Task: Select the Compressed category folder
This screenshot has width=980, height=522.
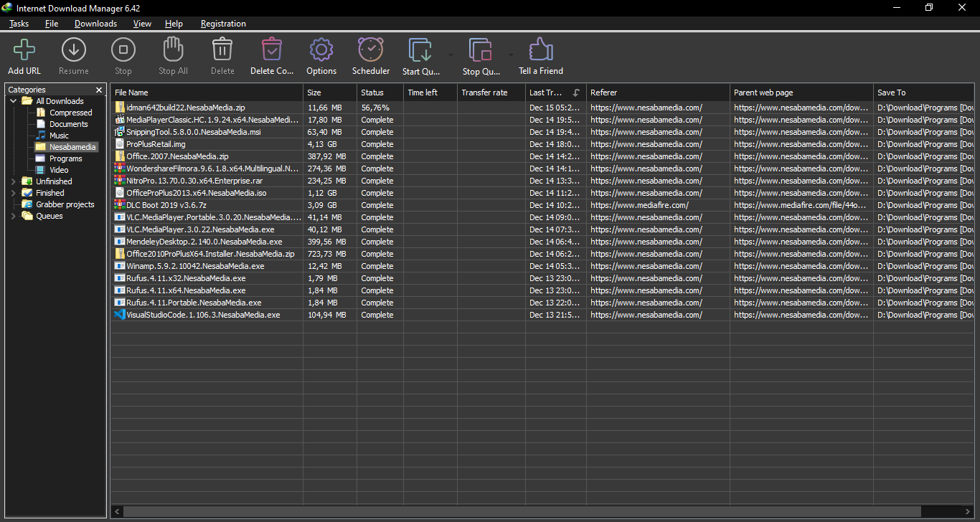Action: click(64, 113)
